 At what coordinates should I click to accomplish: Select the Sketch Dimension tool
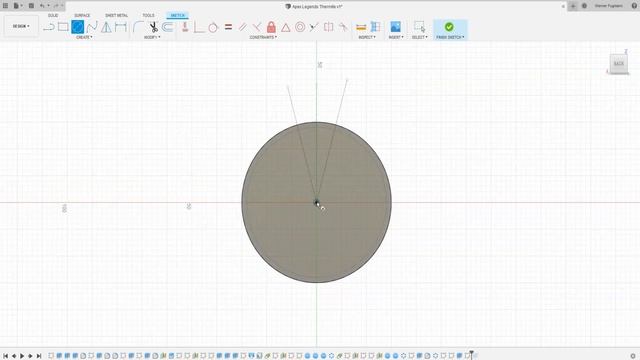pyautogui.click(x=121, y=27)
